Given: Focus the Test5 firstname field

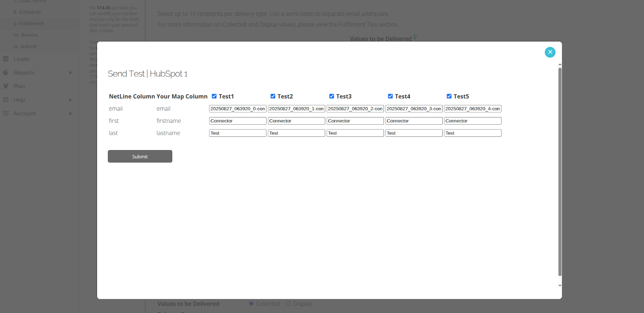Looking at the screenshot, I should click(x=473, y=121).
